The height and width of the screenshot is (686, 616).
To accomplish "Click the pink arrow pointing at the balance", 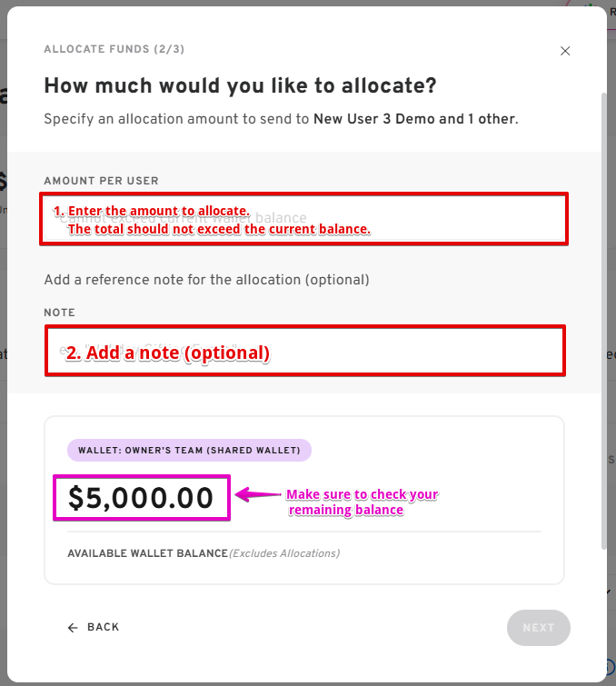I will point(257,495).
